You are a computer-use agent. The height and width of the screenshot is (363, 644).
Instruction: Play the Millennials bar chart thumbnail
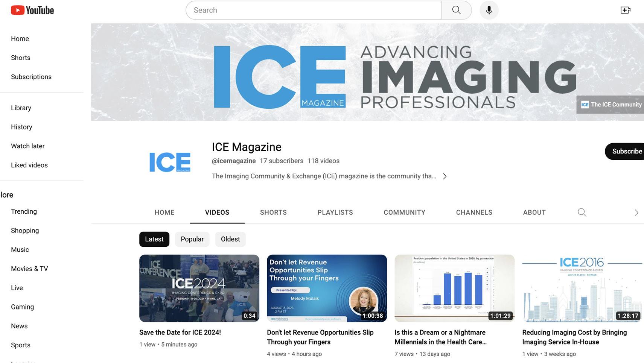pos(454,288)
